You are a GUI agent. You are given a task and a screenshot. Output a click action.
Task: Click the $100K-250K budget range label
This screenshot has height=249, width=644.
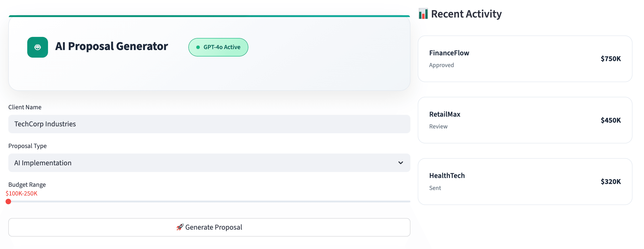(x=21, y=193)
